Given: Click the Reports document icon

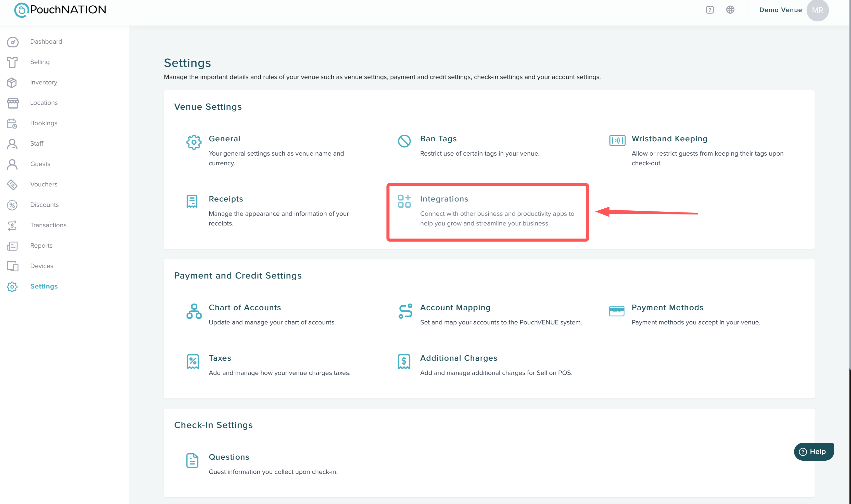Looking at the screenshot, I should [x=12, y=246].
